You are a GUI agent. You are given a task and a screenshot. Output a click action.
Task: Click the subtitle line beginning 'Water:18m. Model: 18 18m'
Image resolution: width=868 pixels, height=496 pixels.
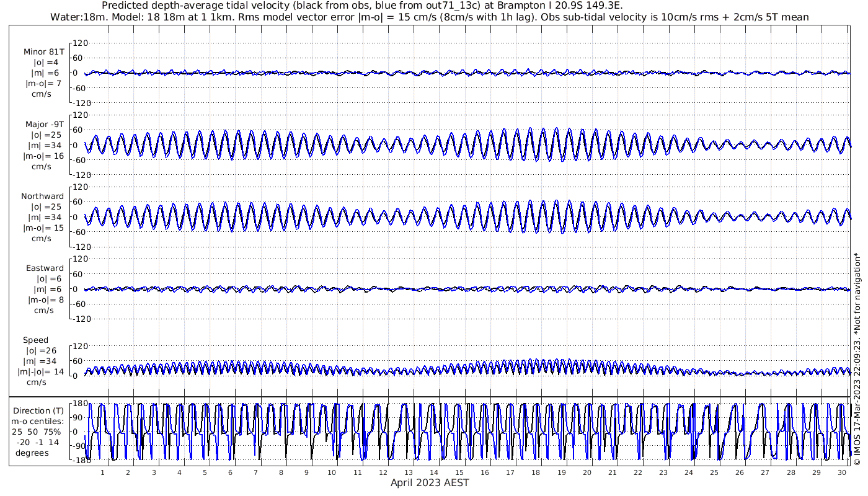(430, 17)
